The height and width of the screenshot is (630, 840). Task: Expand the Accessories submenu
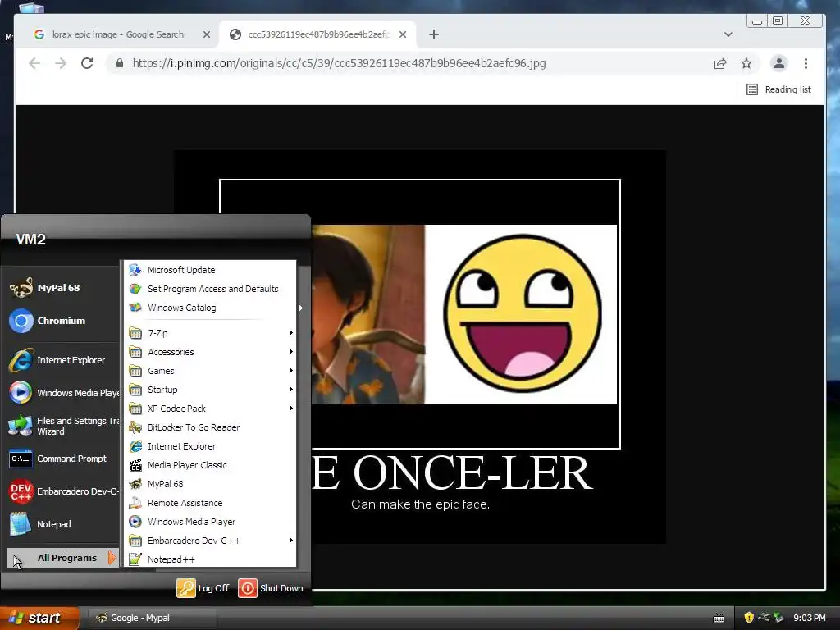coord(209,352)
